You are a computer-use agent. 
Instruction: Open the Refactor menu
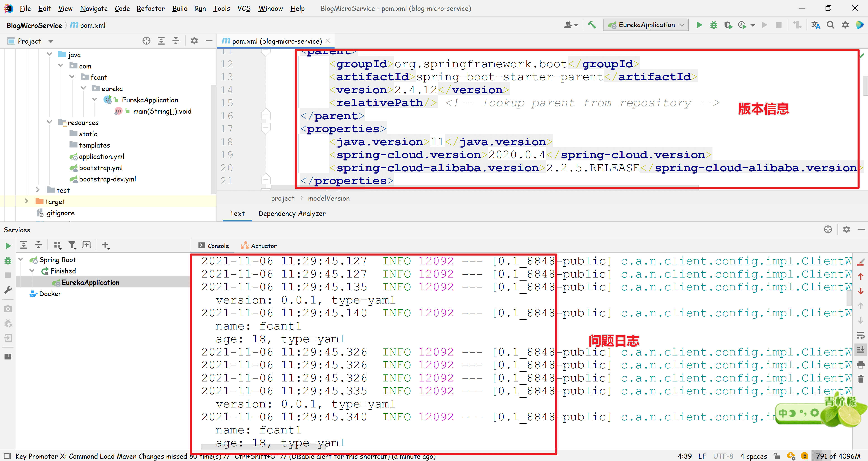150,8
